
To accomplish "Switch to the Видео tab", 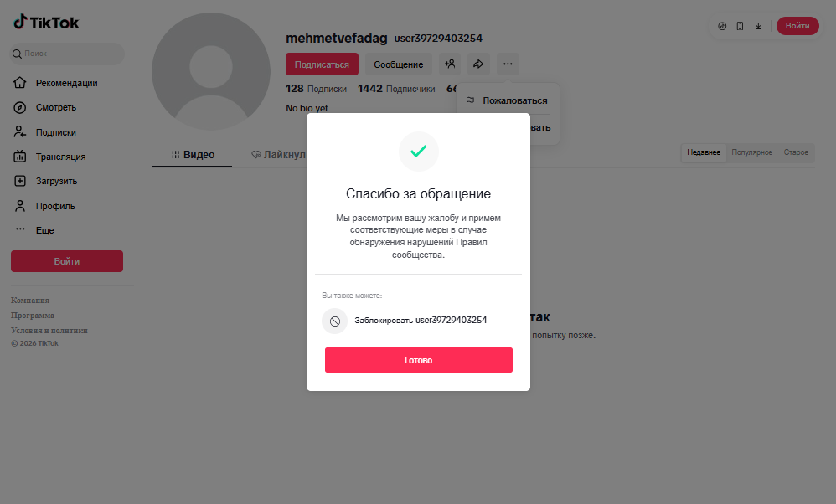I will point(193,155).
